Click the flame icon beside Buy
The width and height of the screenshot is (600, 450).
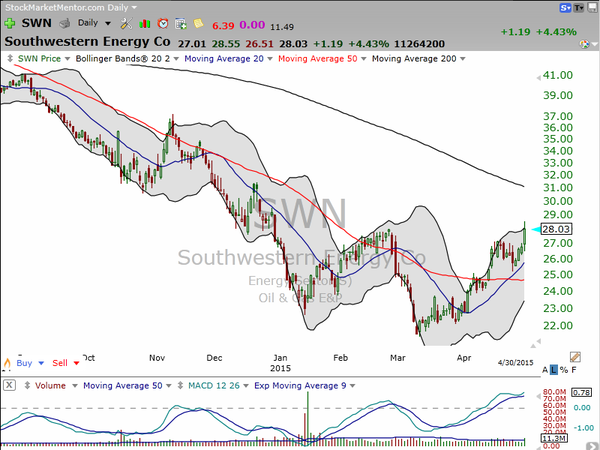pyautogui.click(x=7, y=363)
